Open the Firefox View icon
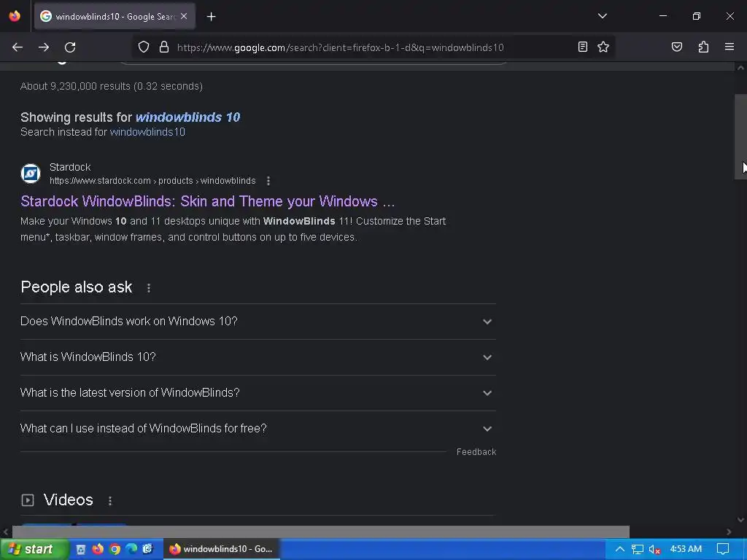Viewport: 747px width, 560px height. click(15, 16)
